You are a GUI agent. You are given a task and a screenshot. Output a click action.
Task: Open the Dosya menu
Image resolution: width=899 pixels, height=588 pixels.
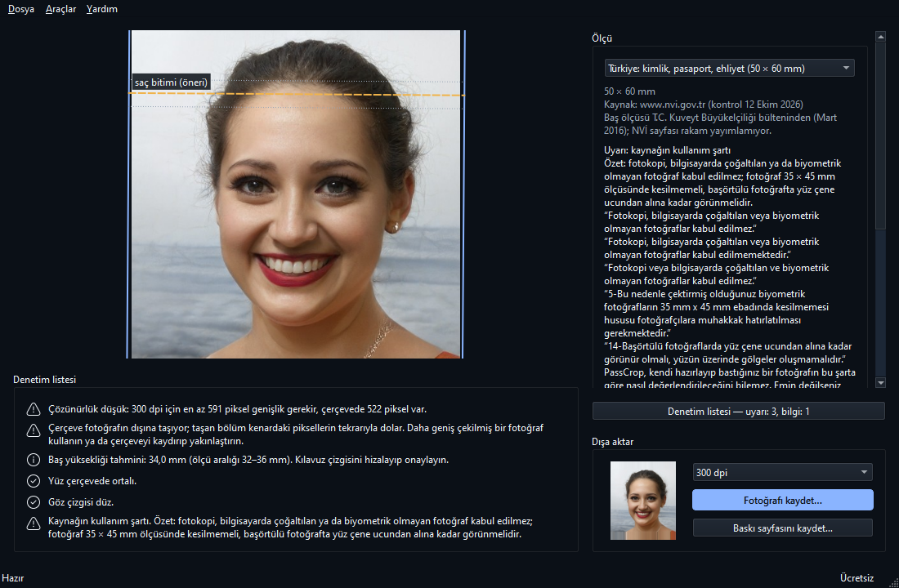pyautogui.click(x=21, y=9)
